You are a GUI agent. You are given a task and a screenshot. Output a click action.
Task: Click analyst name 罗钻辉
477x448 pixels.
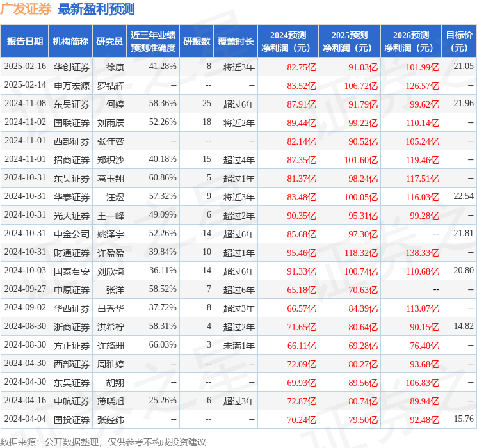[x=110, y=86]
